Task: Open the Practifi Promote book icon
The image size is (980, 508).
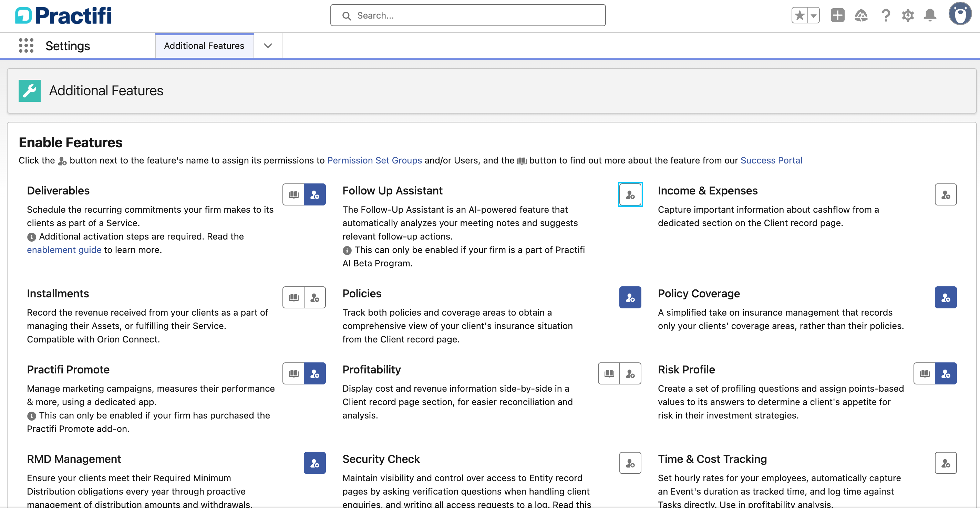Action: 293,373
